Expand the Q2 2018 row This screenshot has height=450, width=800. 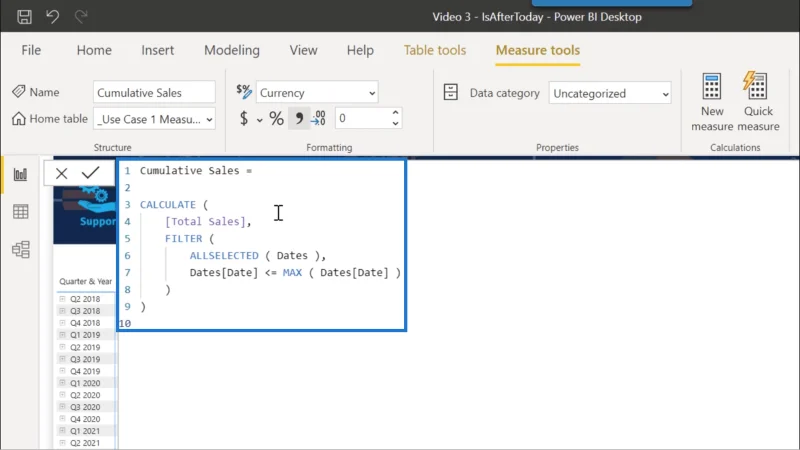[x=62, y=298]
